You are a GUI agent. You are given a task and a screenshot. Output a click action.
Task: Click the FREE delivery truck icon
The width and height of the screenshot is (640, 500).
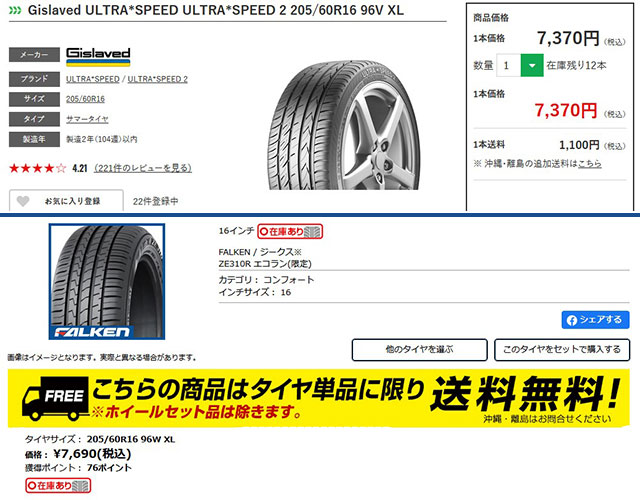pyautogui.click(x=55, y=398)
